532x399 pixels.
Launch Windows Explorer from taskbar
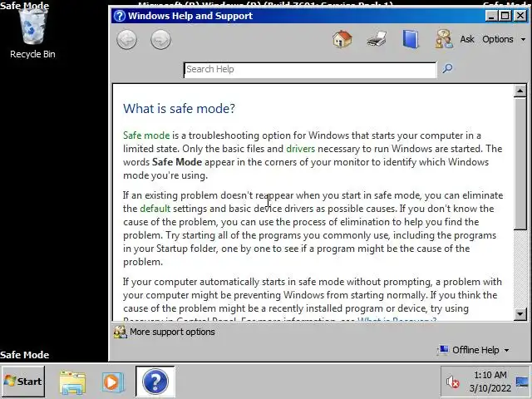(72, 382)
